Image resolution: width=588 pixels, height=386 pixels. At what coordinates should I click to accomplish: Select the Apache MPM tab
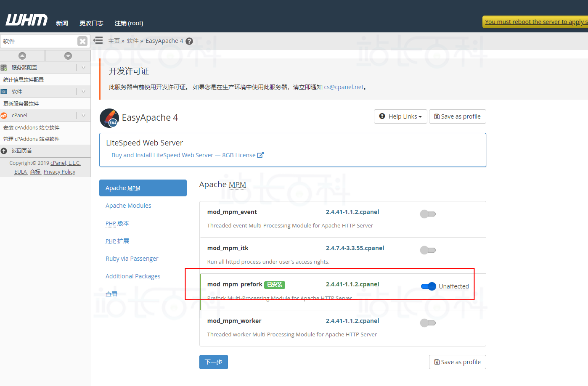[143, 188]
